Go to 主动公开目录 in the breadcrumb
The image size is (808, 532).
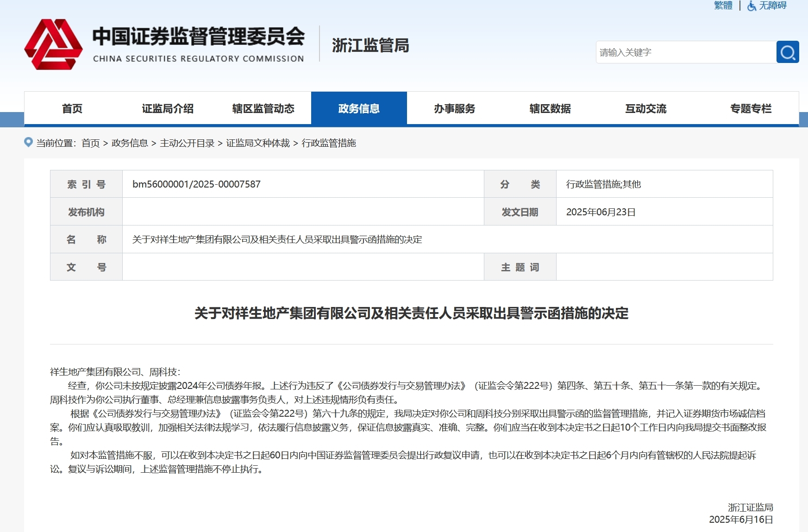[187, 143]
